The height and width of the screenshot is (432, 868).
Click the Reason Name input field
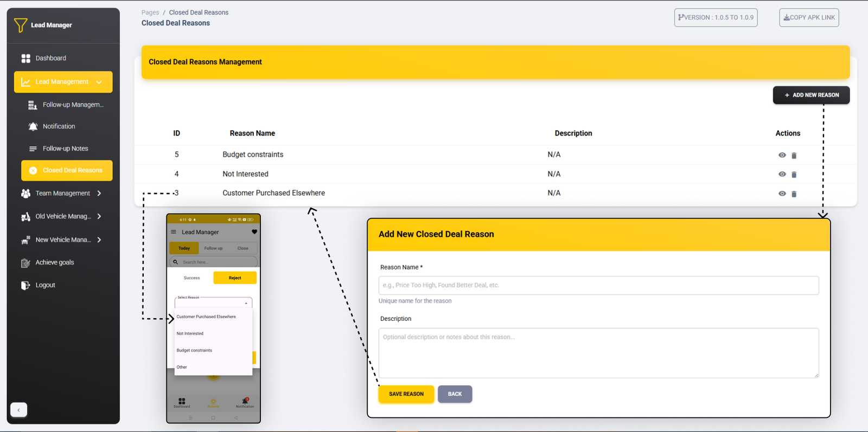click(598, 285)
